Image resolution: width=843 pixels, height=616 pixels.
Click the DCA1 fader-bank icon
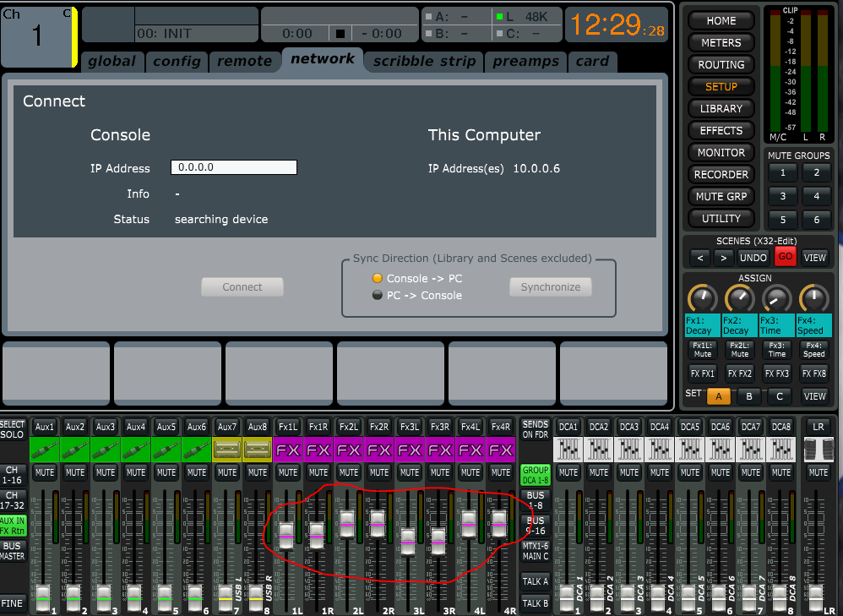tap(568, 450)
